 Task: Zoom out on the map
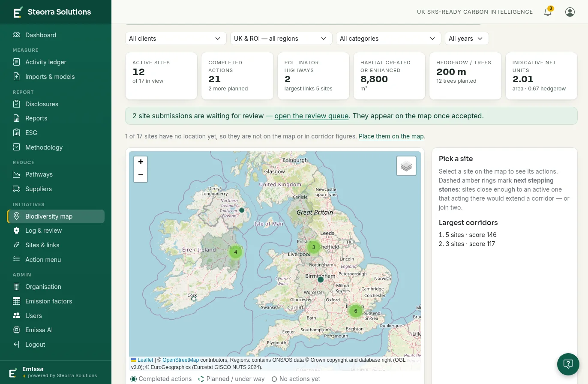(x=141, y=176)
